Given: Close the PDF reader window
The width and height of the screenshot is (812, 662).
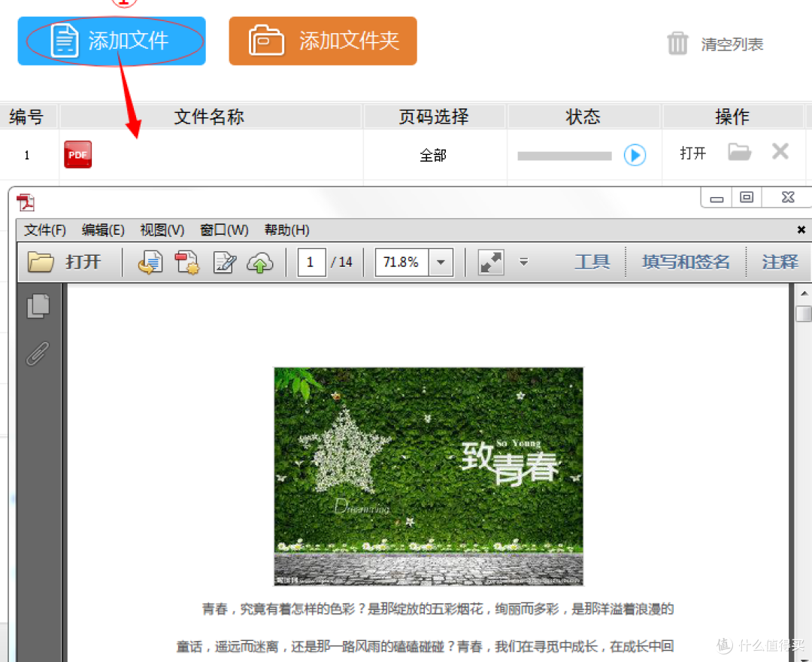Looking at the screenshot, I should [788, 197].
